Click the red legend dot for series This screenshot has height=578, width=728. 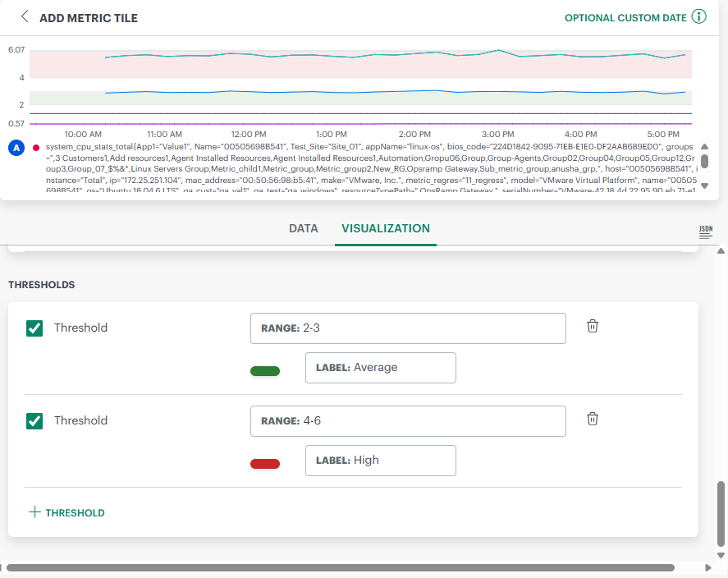[x=36, y=148]
